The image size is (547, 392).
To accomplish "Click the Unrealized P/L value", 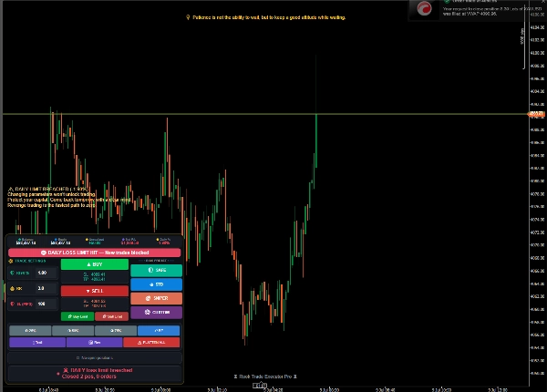I will pos(95,242).
